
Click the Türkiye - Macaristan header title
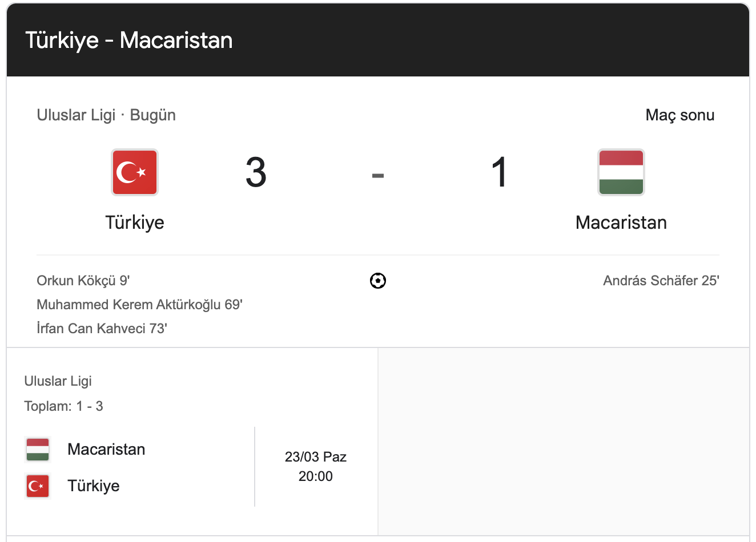click(129, 41)
